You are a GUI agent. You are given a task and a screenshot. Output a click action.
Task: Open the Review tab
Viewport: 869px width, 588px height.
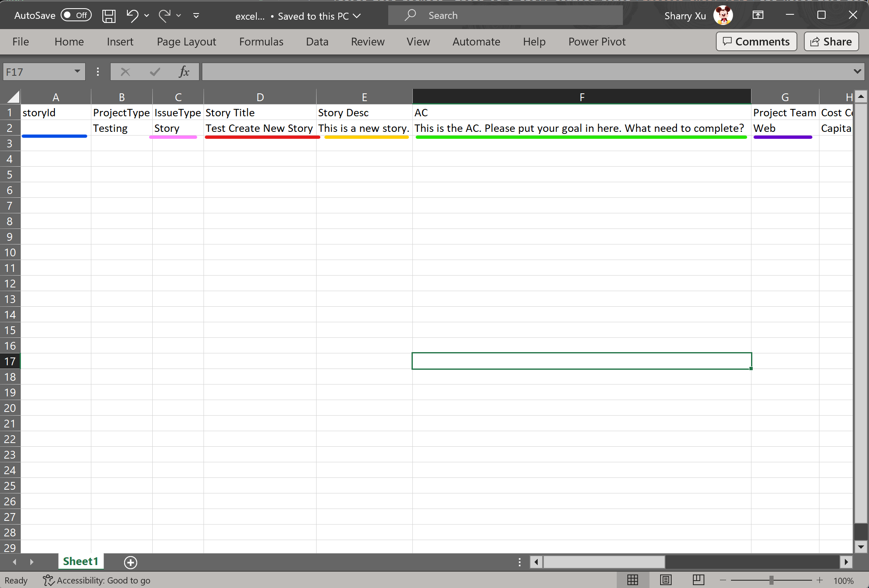click(x=368, y=42)
